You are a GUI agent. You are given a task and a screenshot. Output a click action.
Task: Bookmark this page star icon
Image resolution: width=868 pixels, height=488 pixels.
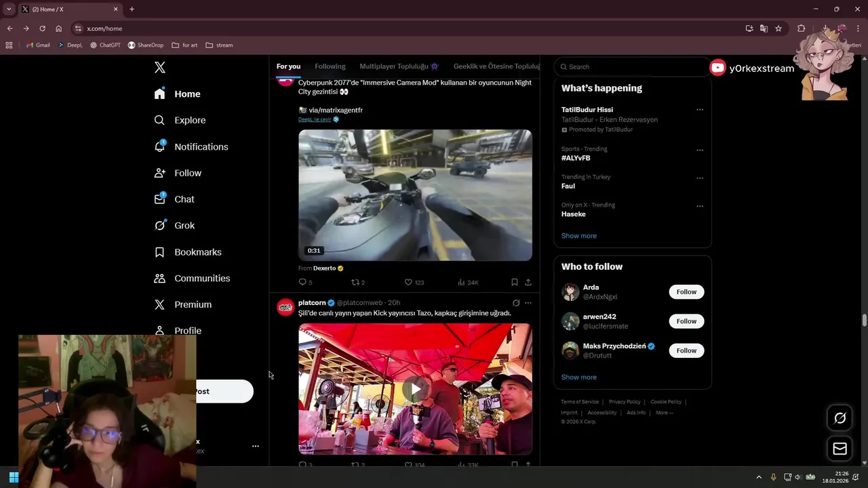click(778, 28)
